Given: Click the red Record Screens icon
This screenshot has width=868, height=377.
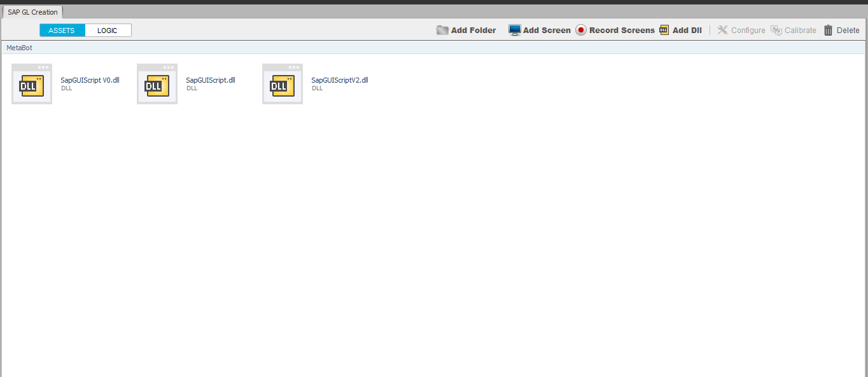Looking at the screenshot, I should (581, 30).
